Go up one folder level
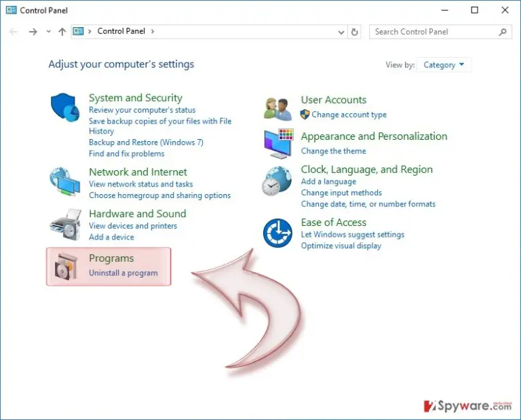Viewport: 521px width, 420px height. (62, 32)
